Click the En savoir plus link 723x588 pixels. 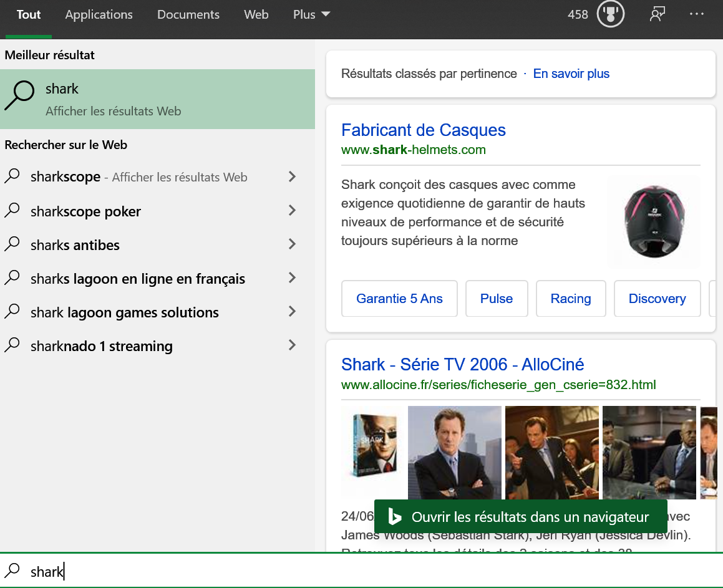[571, 74]
